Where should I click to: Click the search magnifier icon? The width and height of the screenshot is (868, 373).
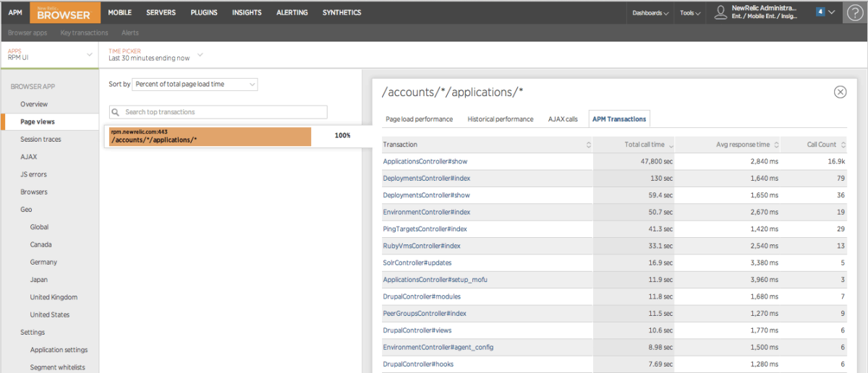tap(116, 112)
